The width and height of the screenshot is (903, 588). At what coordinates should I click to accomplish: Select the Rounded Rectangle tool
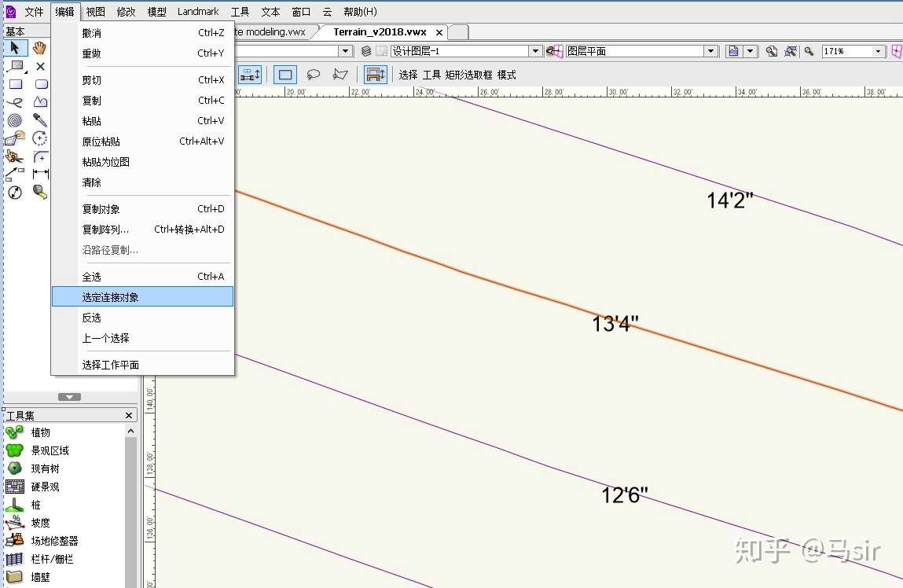coord(41,84)
